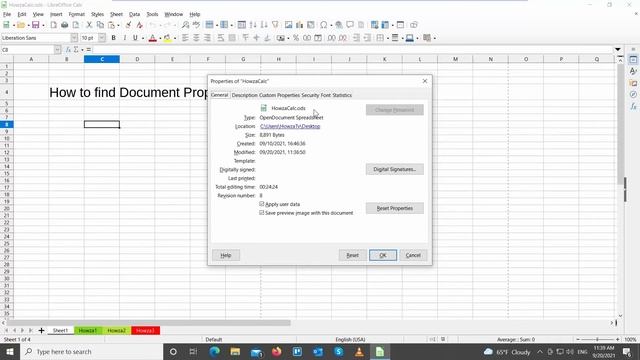Switch to the Custom Properties tab
The image size is (640, 360).
(280, 95)
